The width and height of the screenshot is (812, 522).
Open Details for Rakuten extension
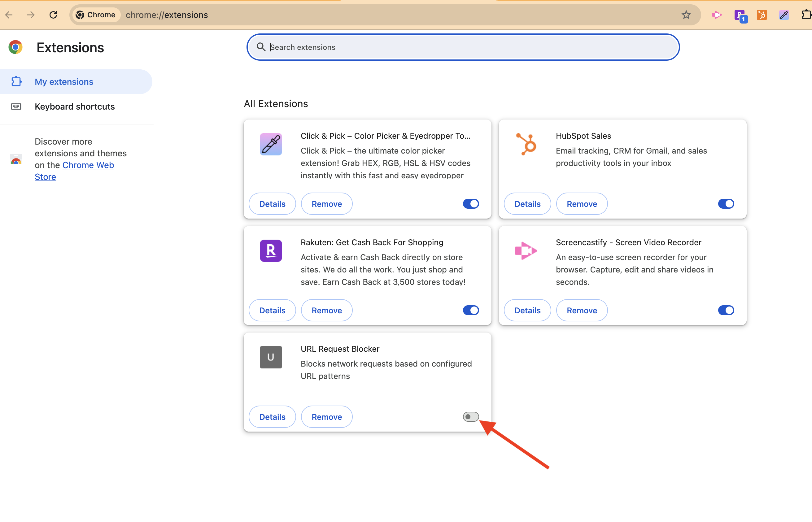272,310
